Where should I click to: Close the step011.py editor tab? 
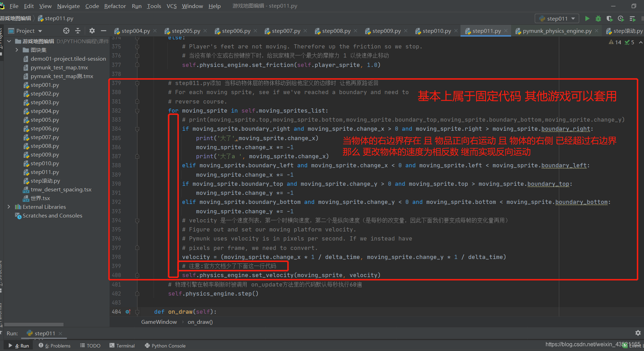506,31
